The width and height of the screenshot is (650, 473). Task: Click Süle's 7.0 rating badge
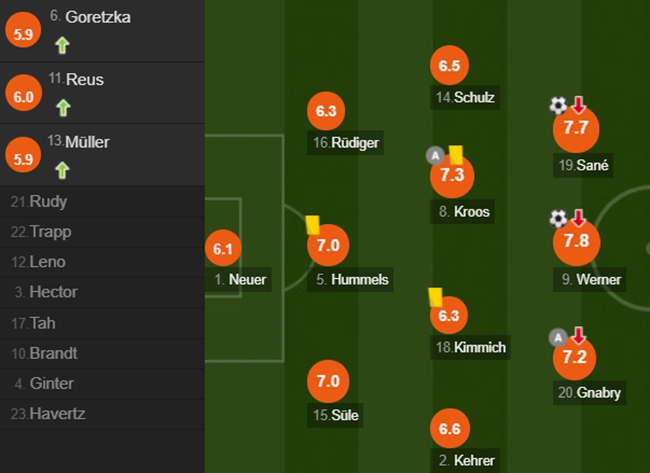[328, 381]
